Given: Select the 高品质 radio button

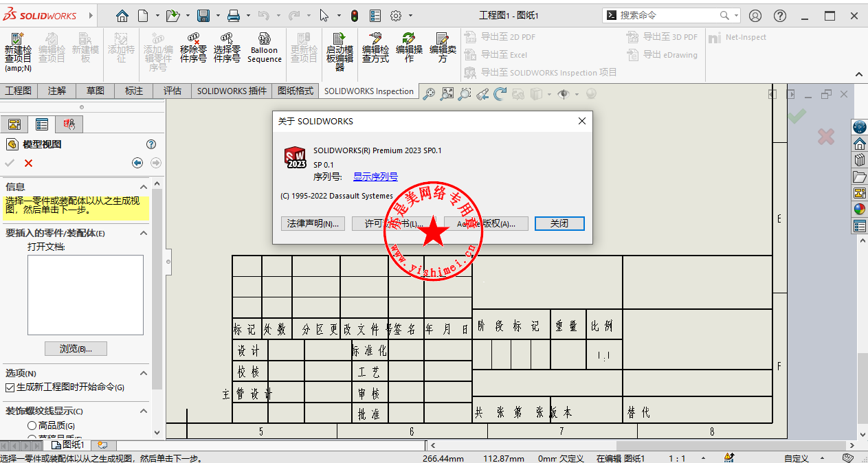Looking at the screenshot, I should point(32,426).
